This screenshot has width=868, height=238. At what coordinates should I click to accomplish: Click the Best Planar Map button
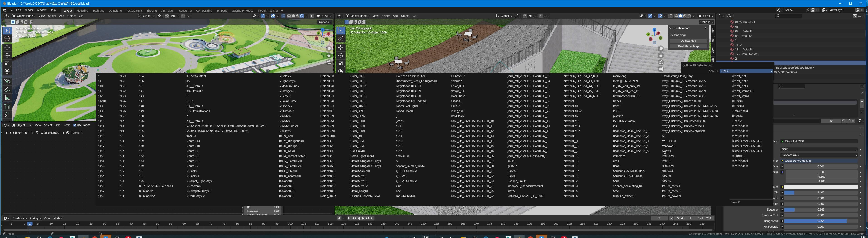coord(688,46)
